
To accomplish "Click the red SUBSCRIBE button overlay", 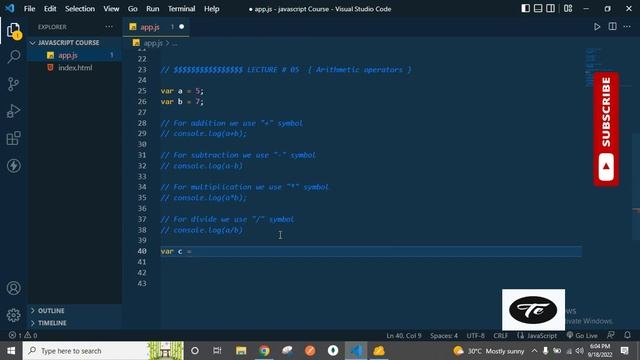I will (x=606, y=129).
